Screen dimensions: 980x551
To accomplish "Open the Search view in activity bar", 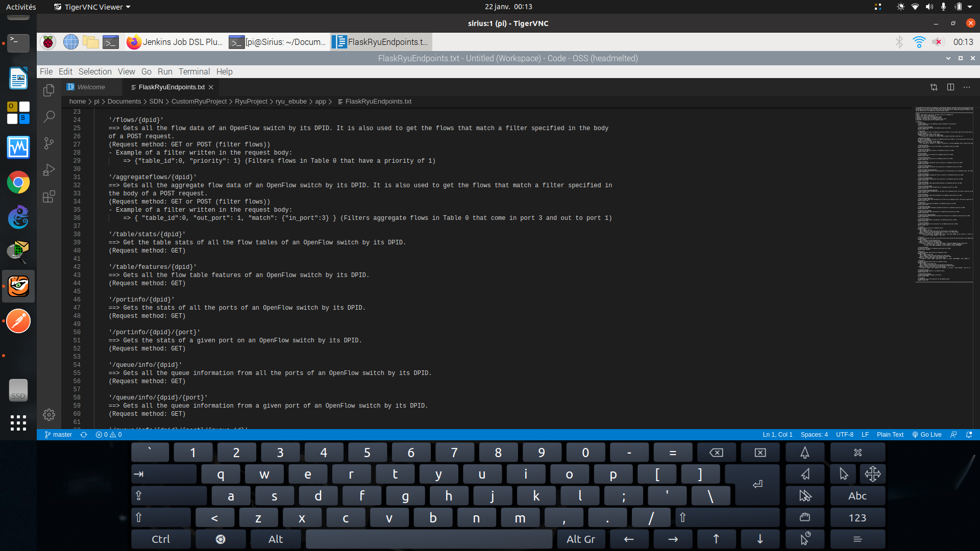I will (x=49, y=117).
